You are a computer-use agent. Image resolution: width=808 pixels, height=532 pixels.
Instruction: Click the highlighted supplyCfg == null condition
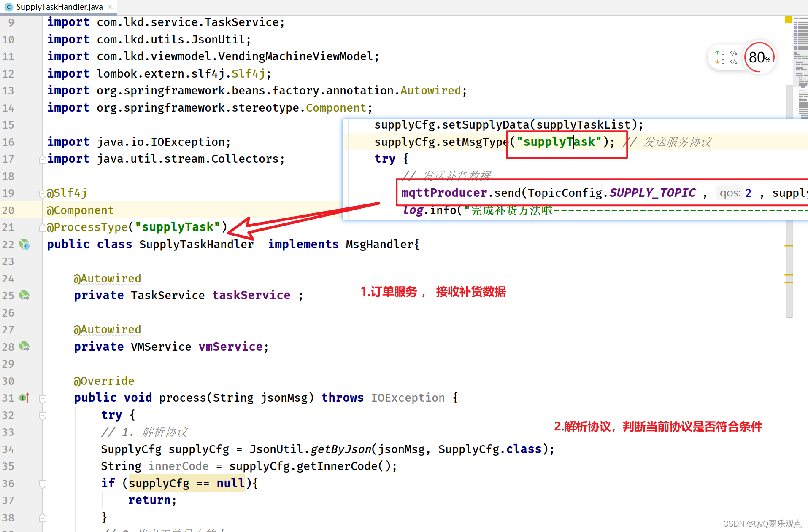coord(186,484)
